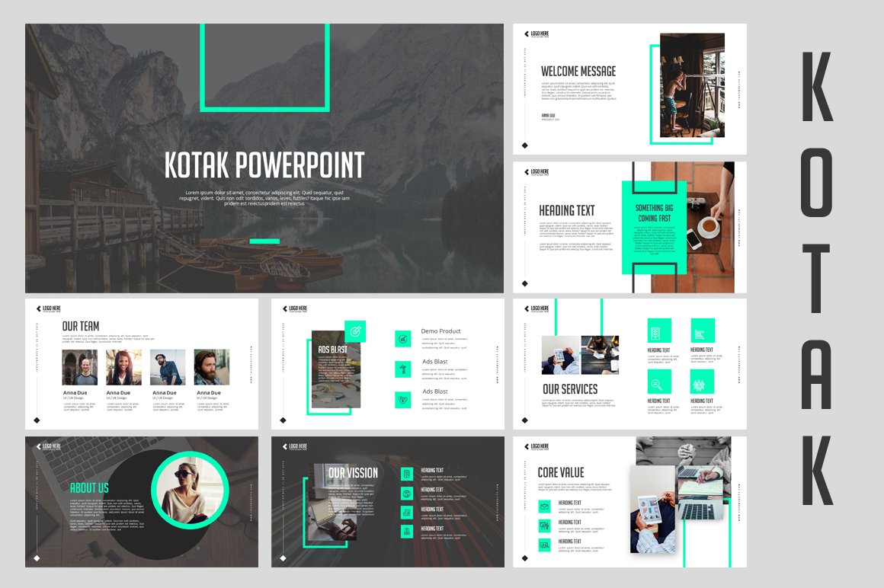Select the people group icon in Our Services
Screen dimensions: 884x588
tap(702, 382)
